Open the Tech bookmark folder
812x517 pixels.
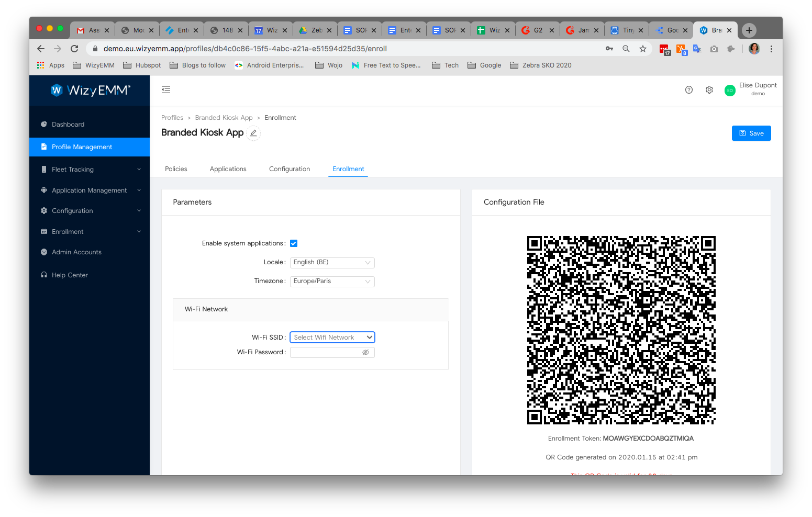[x=445, y=65]
